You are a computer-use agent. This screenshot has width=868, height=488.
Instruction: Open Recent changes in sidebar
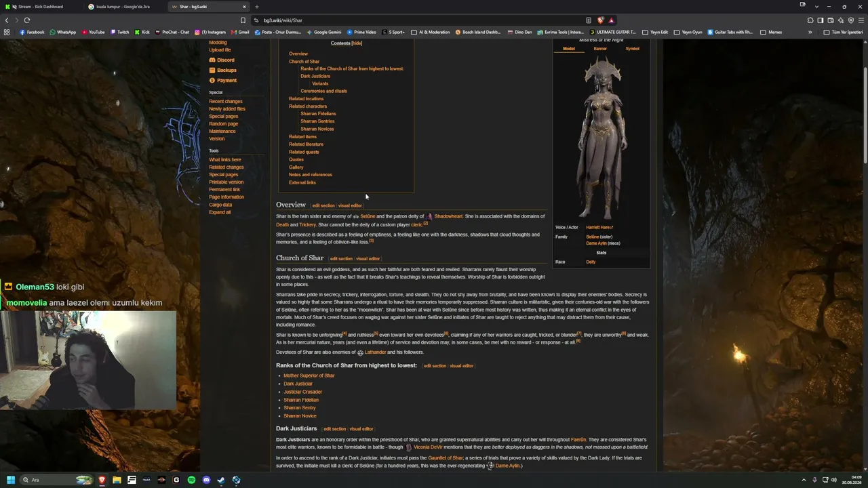pos(225,102)
